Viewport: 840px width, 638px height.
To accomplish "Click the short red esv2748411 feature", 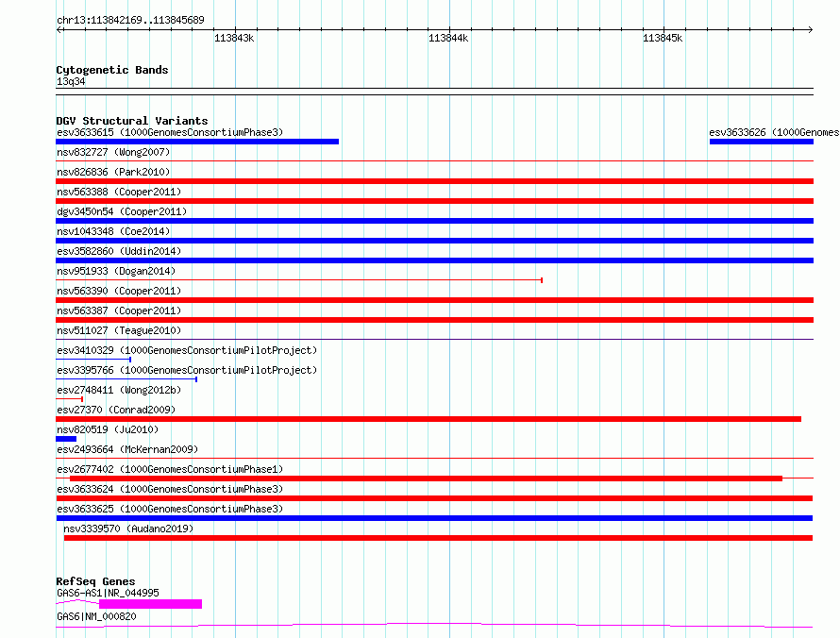I will [x=69, y=399].
